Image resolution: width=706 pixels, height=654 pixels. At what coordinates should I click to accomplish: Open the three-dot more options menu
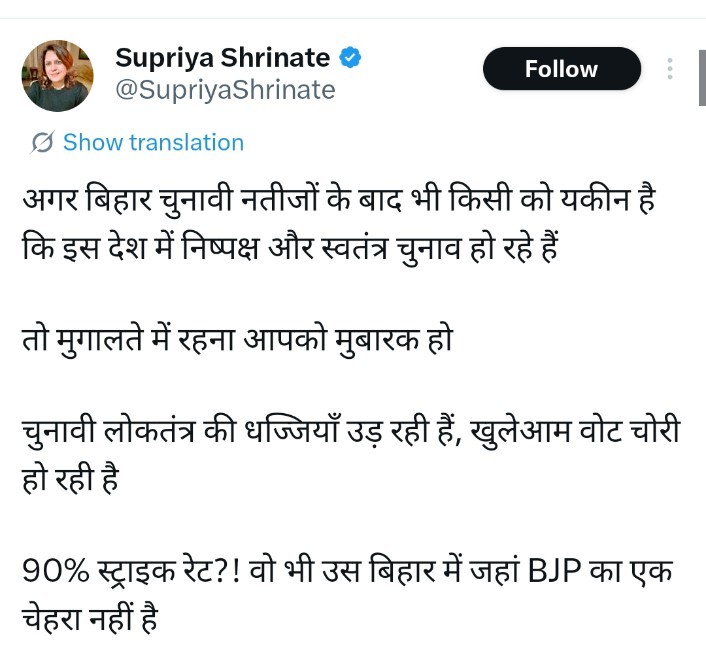click(670, 69)
